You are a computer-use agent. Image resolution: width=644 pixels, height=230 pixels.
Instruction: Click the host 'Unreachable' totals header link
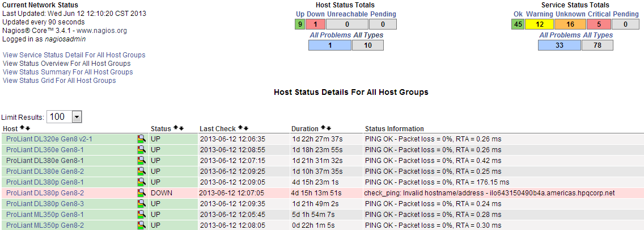pyautogui.click(x=348, y=14)
